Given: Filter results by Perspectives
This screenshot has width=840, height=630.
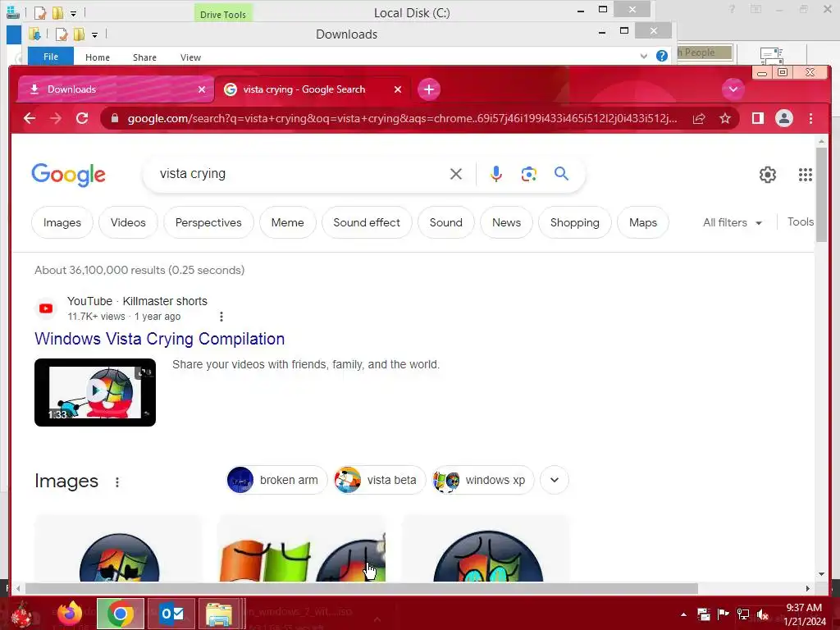Looking at the screenshot, I should pyautogui.click(x=208, y=222).
